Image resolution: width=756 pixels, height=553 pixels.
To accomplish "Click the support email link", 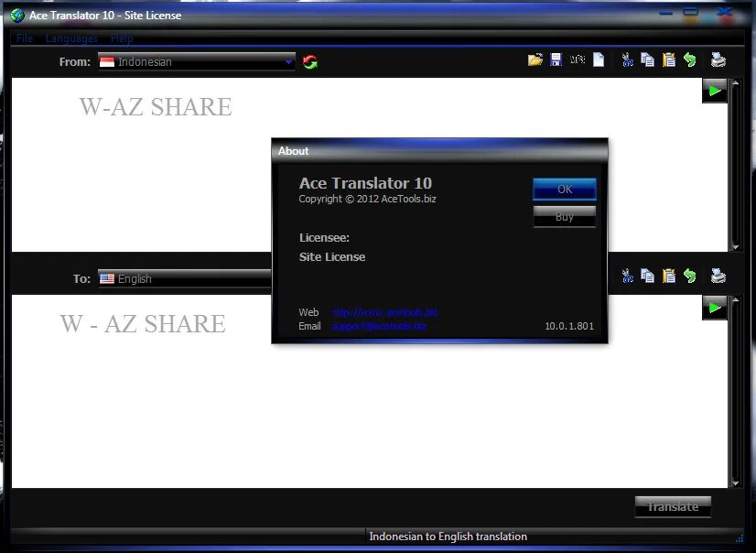I will point(379,327).
